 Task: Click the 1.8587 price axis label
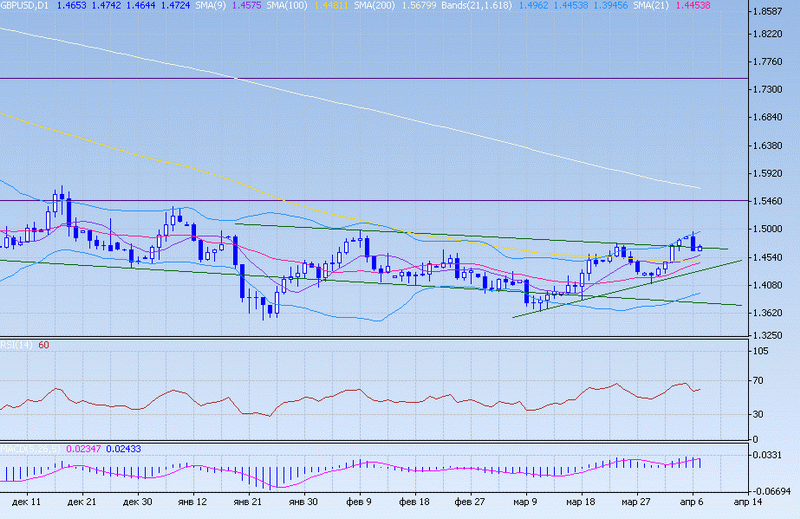pyautogui.click(x=772, y=12)
